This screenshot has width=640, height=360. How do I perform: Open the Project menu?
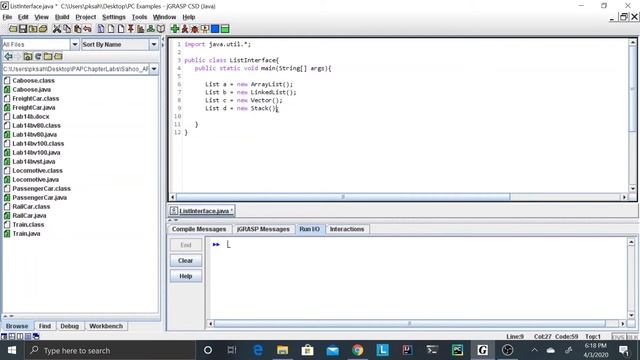86,17
